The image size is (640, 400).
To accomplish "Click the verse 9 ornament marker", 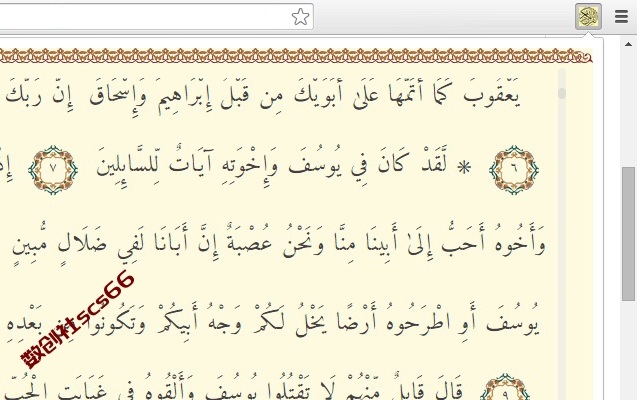I will [504, 388].
